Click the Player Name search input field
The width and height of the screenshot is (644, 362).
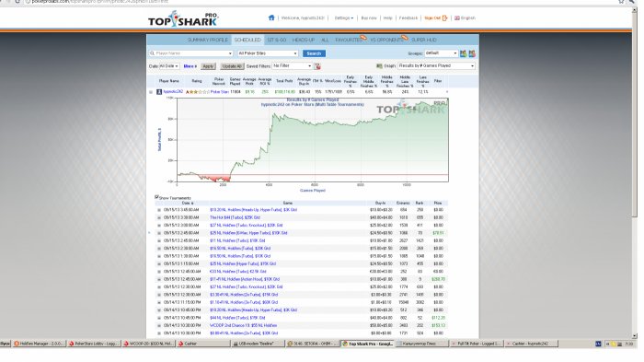190,53
